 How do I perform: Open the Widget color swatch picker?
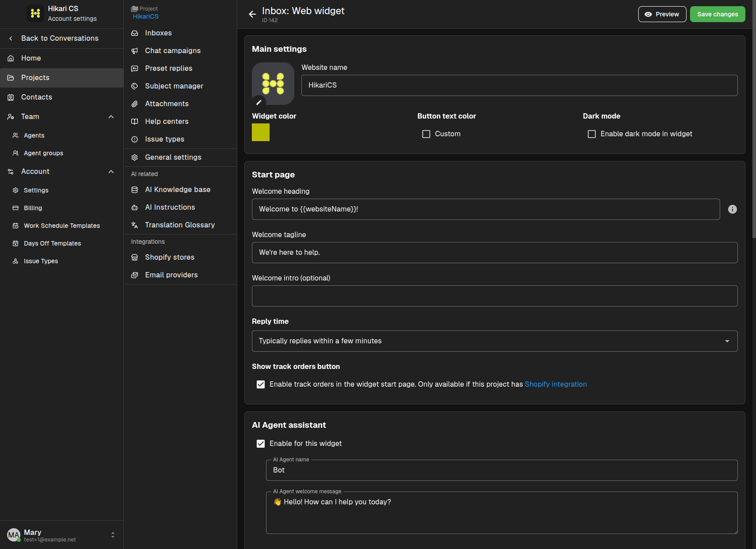coord(261,132)
